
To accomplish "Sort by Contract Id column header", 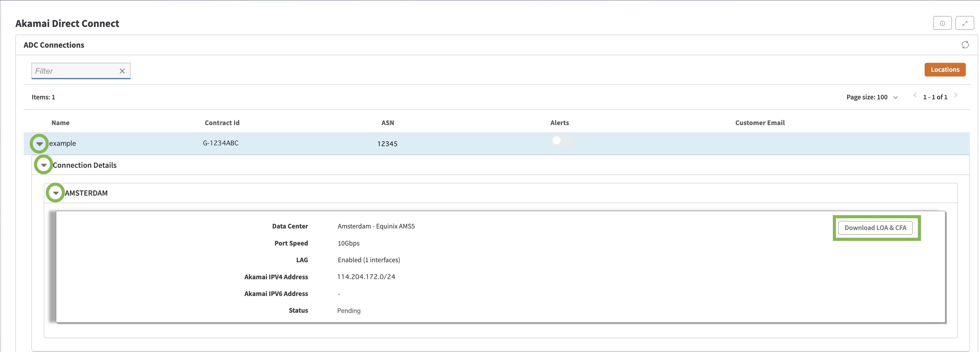I will 222,123.
